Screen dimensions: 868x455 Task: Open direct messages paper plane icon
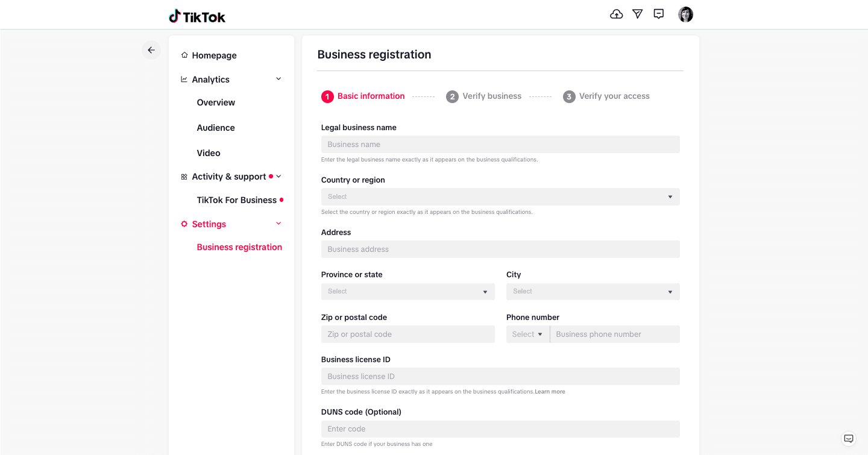637,14
